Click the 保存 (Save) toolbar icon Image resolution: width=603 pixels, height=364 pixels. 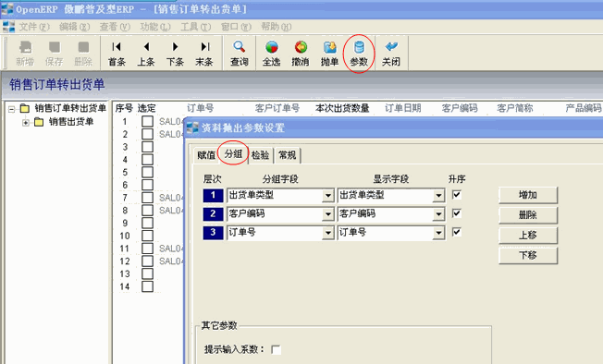55,47
